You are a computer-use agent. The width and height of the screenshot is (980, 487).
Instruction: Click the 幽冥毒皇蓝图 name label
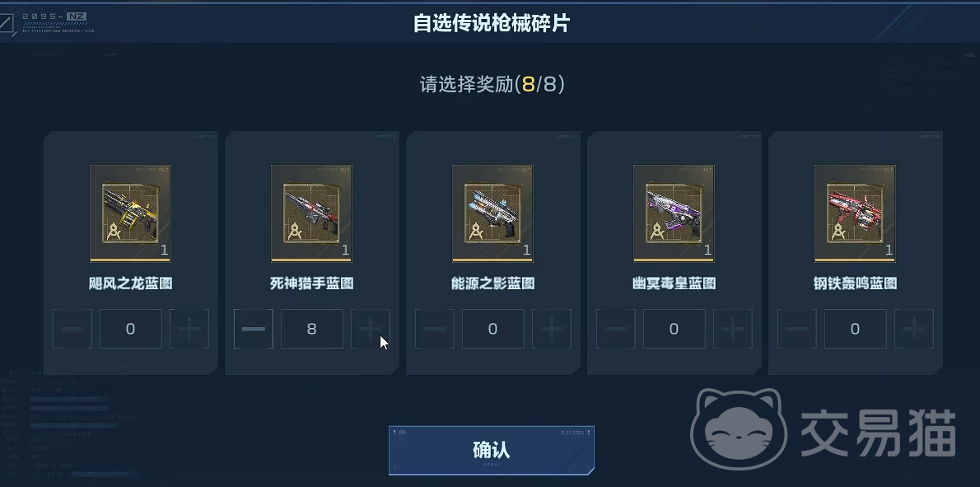tap(674, 283)
